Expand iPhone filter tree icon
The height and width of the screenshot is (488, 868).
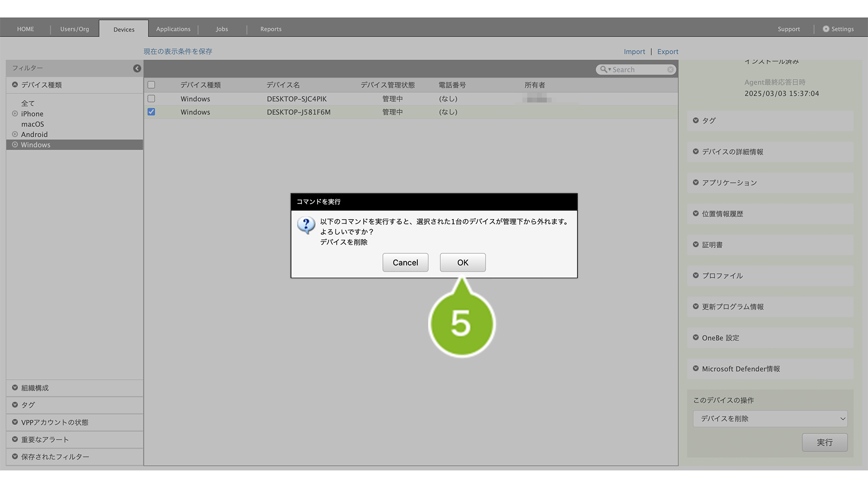(x=15, y=114)
